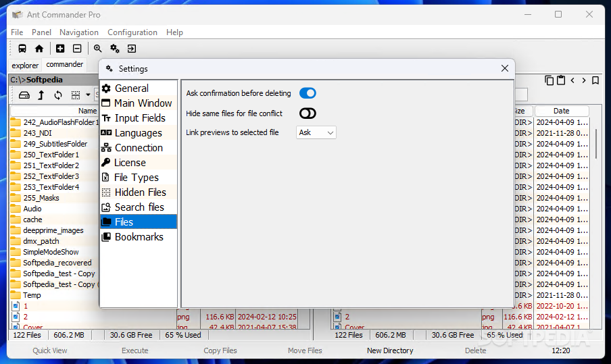Click Delete in bottom bar
The image size is (611, 364).
pos(475,350)
